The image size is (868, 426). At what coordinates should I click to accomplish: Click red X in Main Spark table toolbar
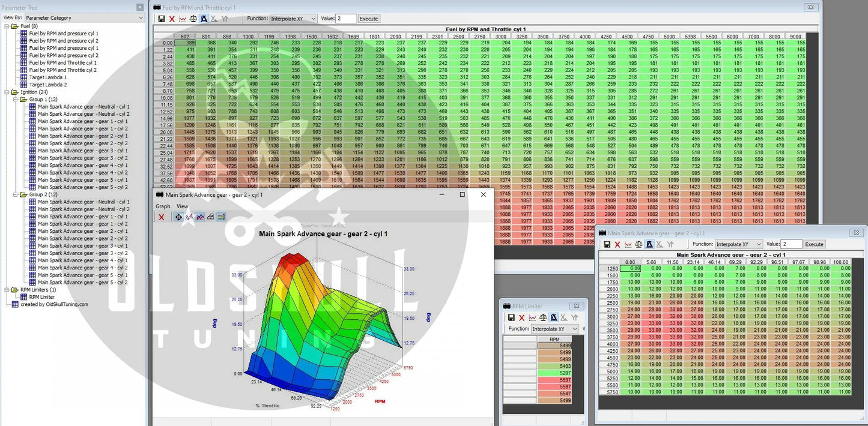pos(618,244)
